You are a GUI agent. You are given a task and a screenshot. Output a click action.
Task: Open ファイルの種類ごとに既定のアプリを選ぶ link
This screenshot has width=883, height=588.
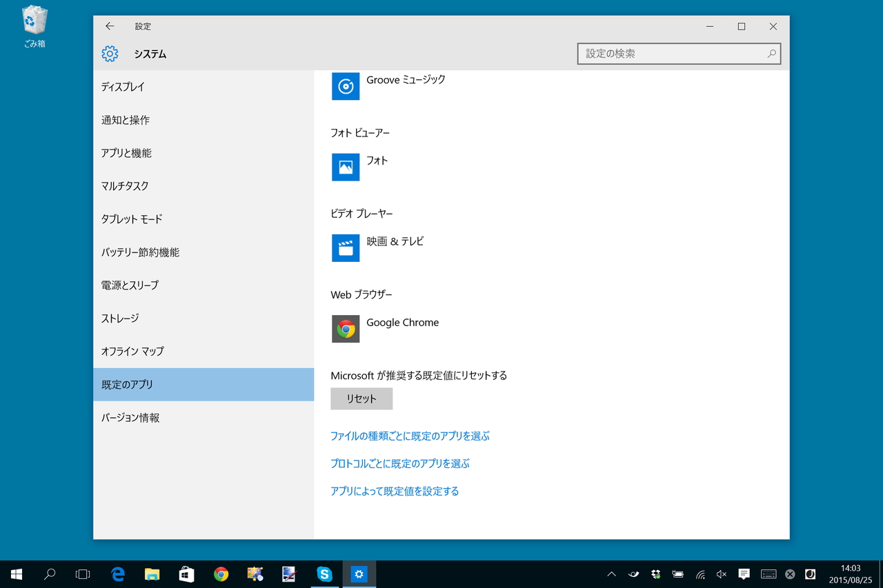tap(410, 436)
